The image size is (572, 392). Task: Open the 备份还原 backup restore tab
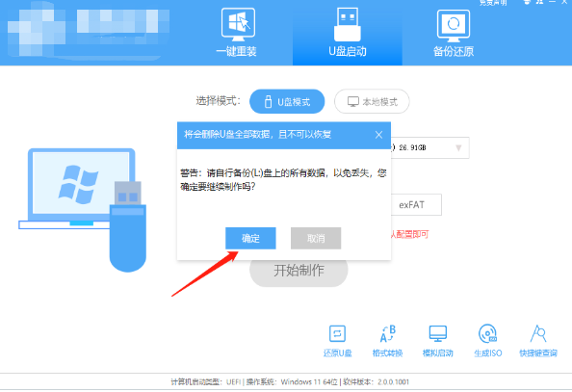click(454, 33)
